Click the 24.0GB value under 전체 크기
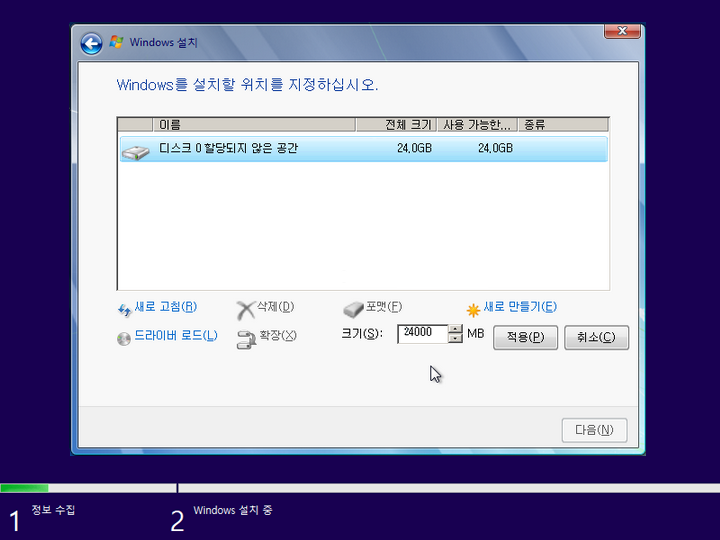Image resolution: width=720 pixels, height=540 pixels. point(414,148)
